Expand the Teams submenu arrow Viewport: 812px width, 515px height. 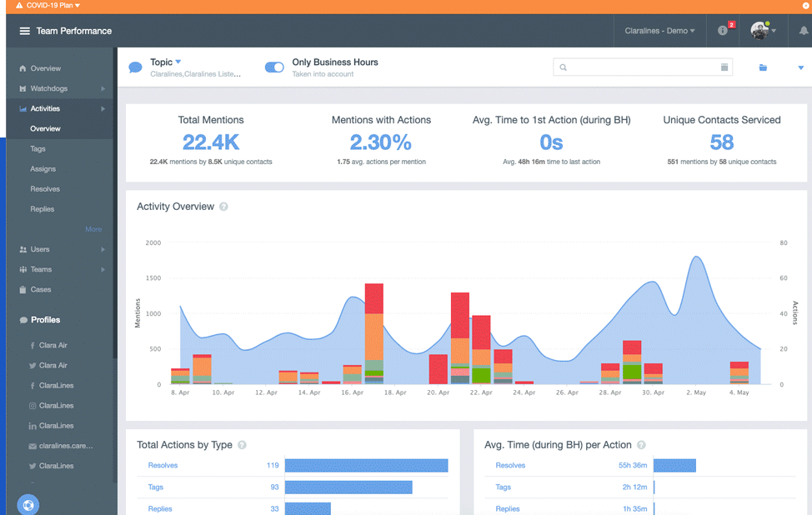click(103, 270)
